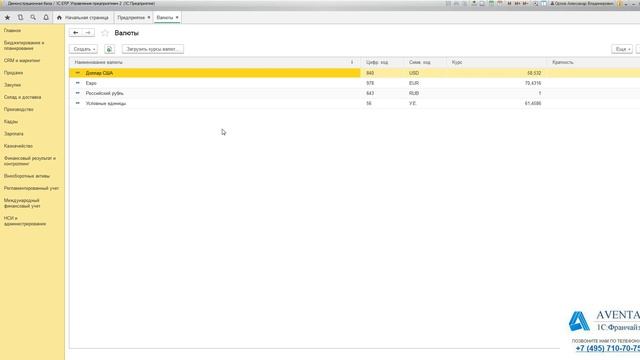Open the History icon in top toolbar
Image resolution: width=640 pixels, height=360 pixels.
(20, 18)
